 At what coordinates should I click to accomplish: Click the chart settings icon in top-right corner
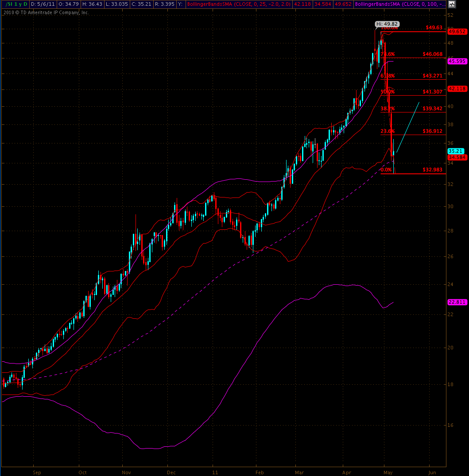click(451, 4)
